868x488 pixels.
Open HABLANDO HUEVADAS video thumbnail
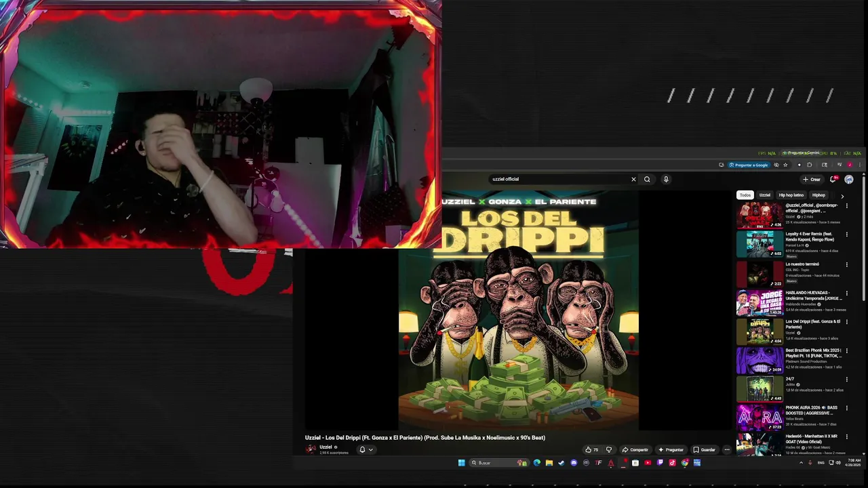pos(760,303)
